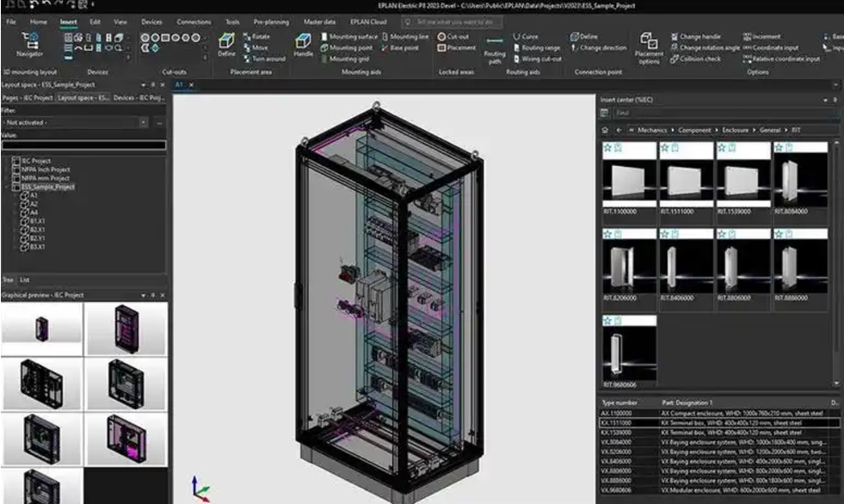Favorite the RIT.8084000 part
Viewport: 844px width, 504px height.
779,147
